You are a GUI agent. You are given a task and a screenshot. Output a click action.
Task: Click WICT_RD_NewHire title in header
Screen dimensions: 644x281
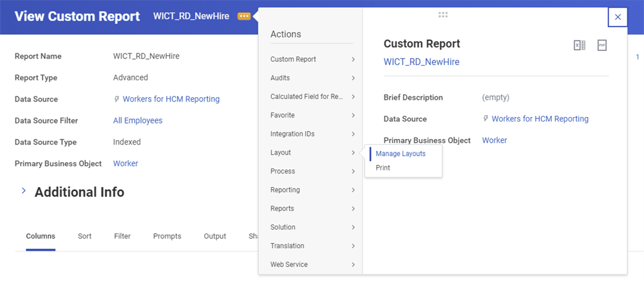click(193, 17)
